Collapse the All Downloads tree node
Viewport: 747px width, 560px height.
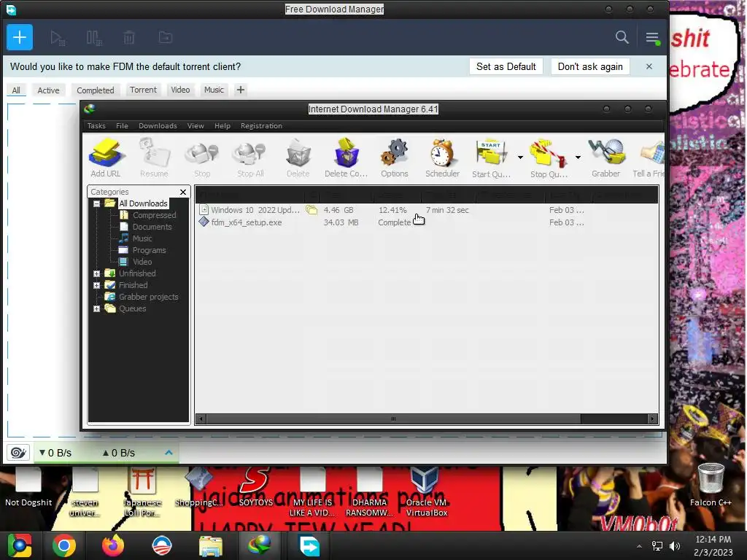pos(97,204)
